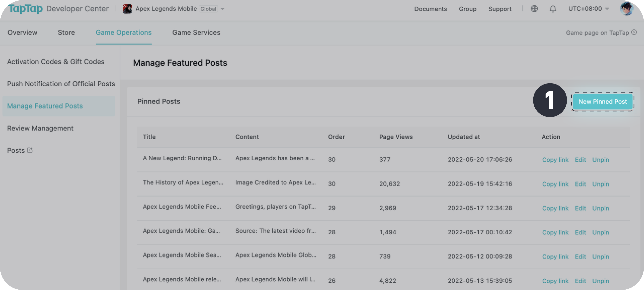Switch to the Overview tab
The height and width of the screenshot is (290, 644).
(x=22, y=33)
